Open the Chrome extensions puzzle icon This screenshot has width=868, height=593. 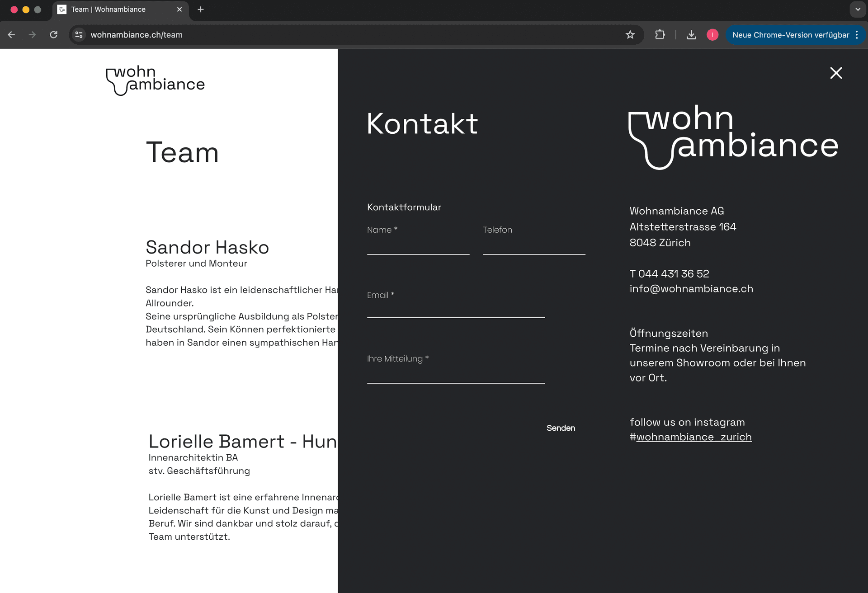[x=660, y=35]
